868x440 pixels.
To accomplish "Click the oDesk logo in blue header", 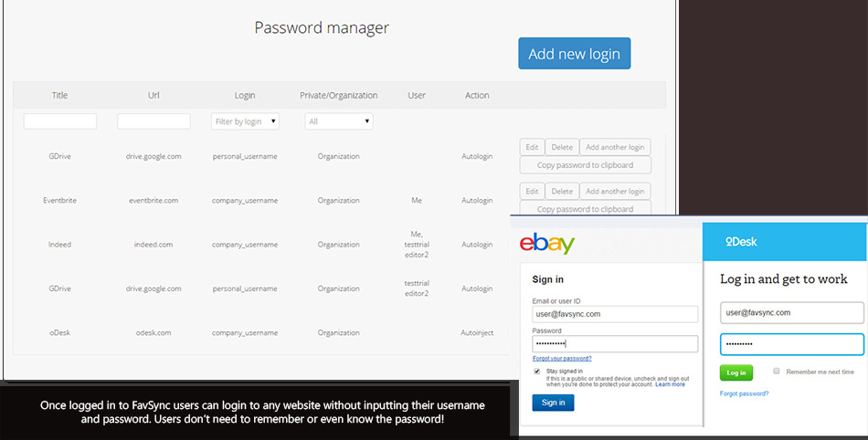I will pyautogui.click(x=741, y=242).
